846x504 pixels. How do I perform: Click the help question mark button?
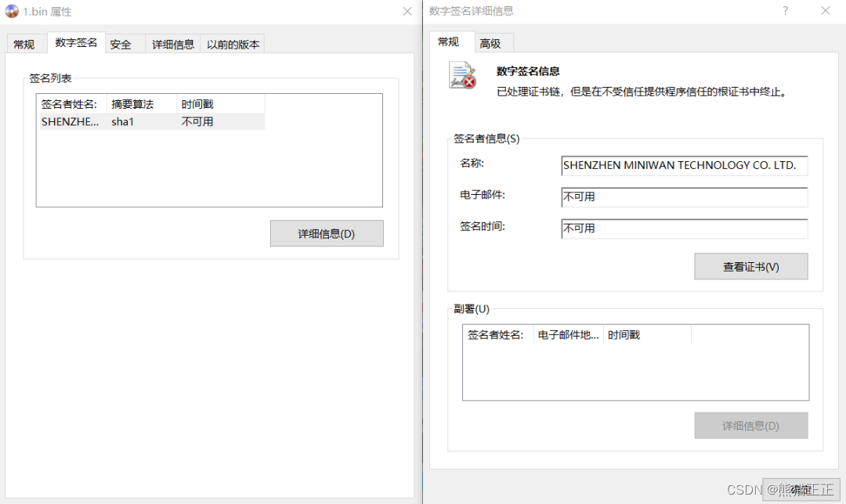(786, 11)
